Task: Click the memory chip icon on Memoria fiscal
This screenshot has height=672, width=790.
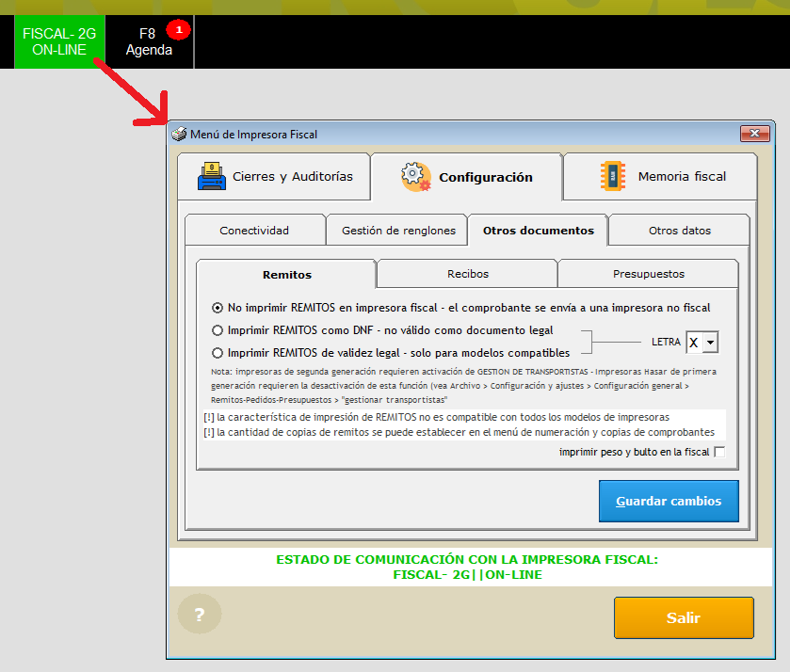Action: tap(613, 176)
